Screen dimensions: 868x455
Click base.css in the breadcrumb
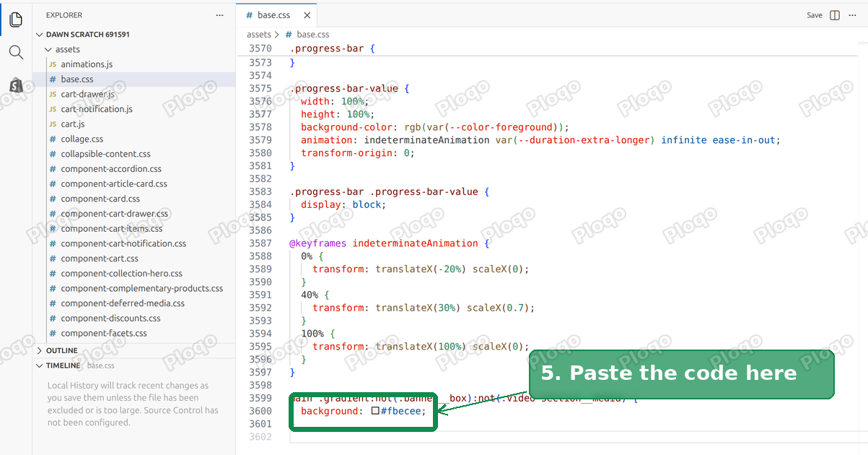coord(312,34)
